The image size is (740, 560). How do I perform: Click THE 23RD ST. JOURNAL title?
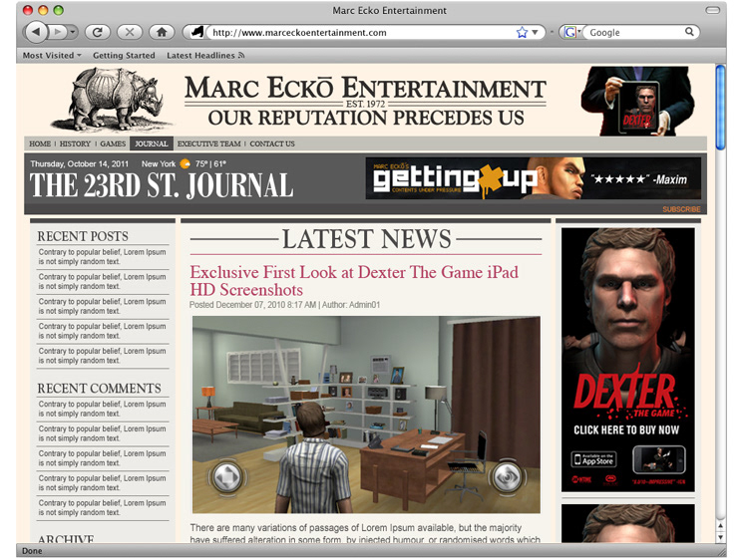click(162, 185)
